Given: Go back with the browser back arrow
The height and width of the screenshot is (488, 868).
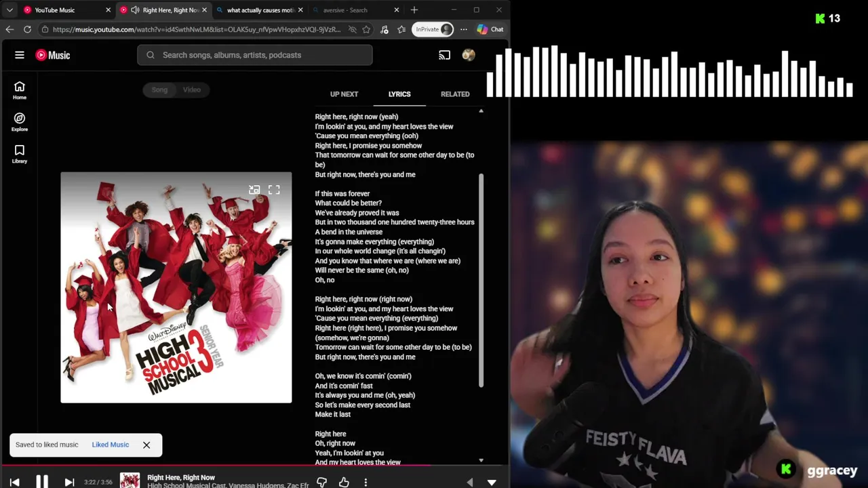Looking at the screenshot, I should point(9,29).
